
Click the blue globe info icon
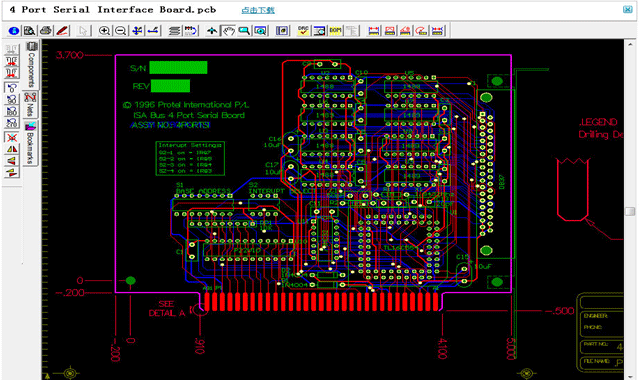tap(13, 31)
